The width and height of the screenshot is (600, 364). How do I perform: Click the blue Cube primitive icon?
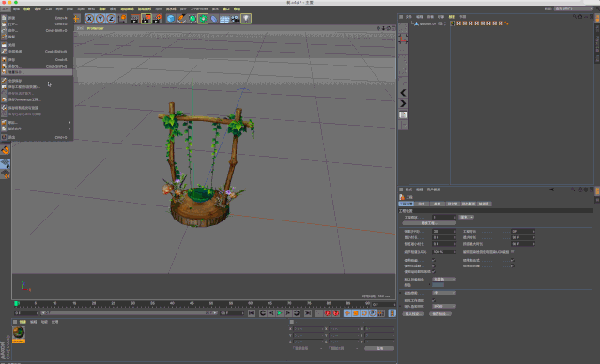(171, 19)
